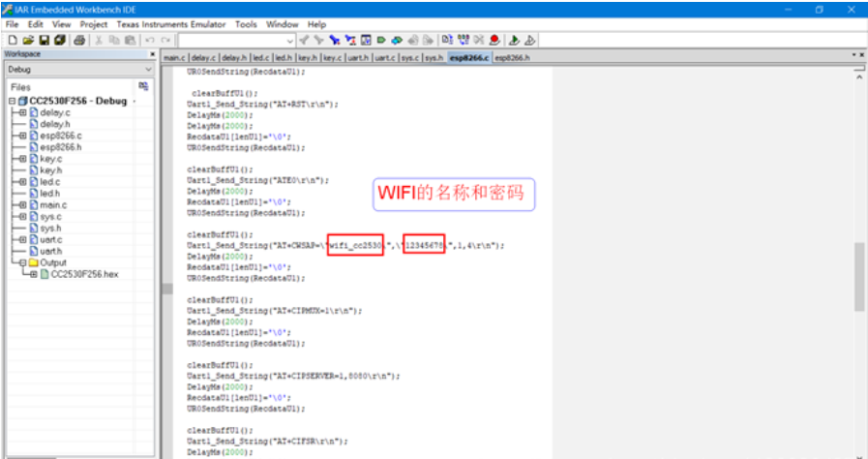Jump to next bookmark icon
Image resolution: width=868 pixels, height=459 pixels.
click(x=397, y=40)
